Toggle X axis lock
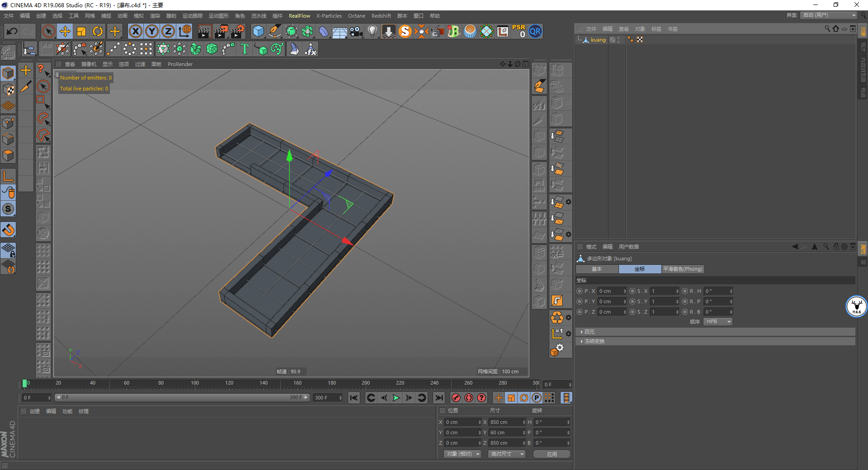Screen dimensions: 868x470 tap(135, 31)
